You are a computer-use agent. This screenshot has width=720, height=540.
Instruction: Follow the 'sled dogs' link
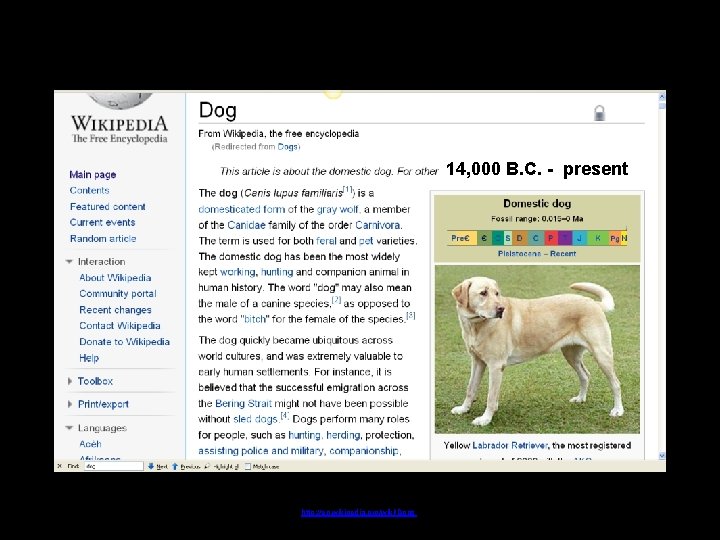pyautogui.click(x=255, y=419)
